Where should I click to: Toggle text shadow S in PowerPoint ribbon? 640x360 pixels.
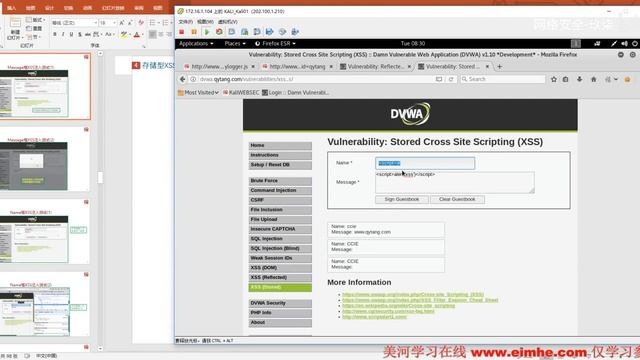pyautogui.click(x=80, y=35)
